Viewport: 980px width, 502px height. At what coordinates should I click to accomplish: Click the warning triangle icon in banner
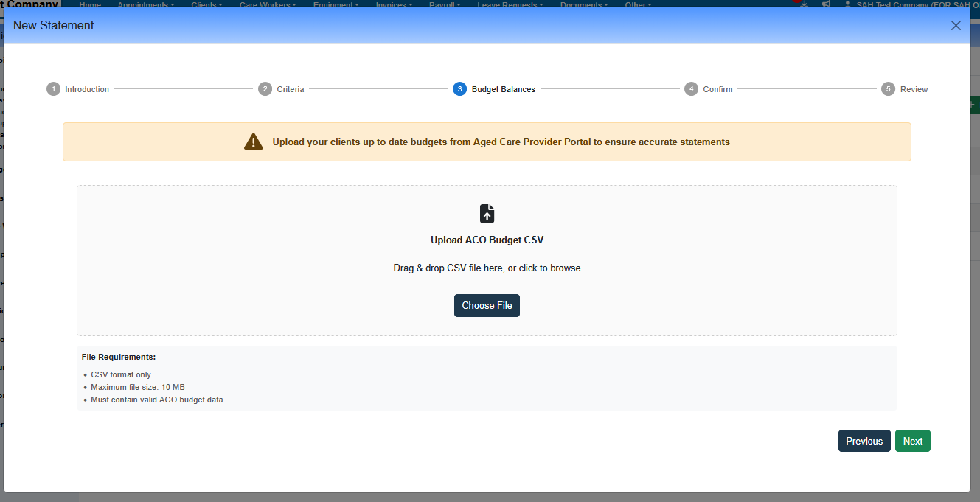tap(253, 142)
